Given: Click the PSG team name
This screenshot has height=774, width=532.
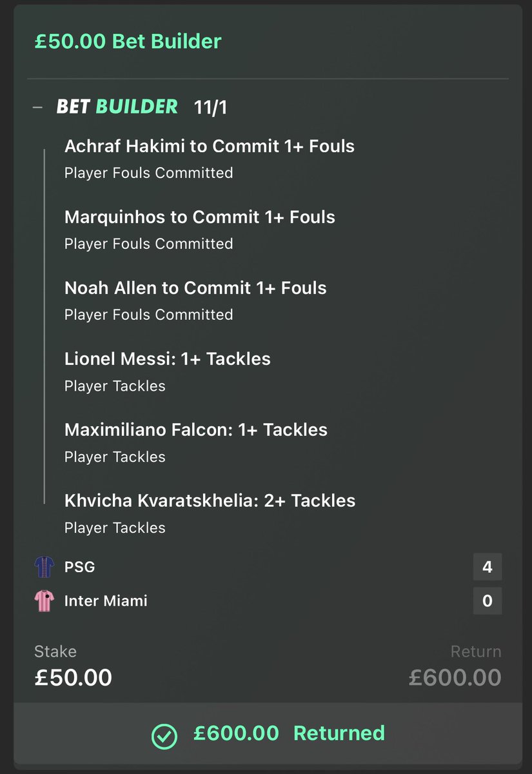Looking at the screenshot, I should [79, 567].
